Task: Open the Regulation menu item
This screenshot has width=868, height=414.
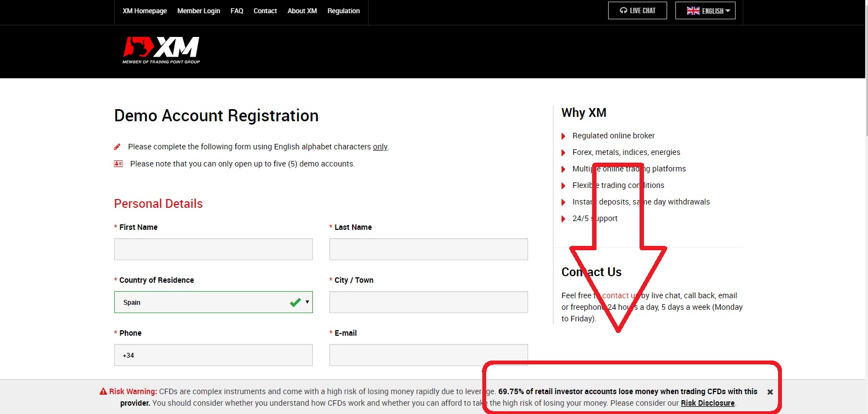Action: coord(343,11)
